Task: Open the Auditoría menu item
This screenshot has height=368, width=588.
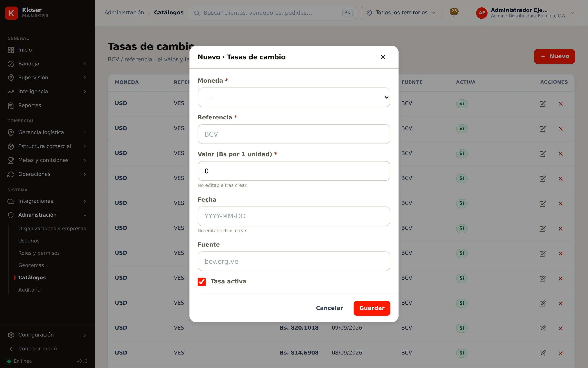Action: click(x=29, y=290)
